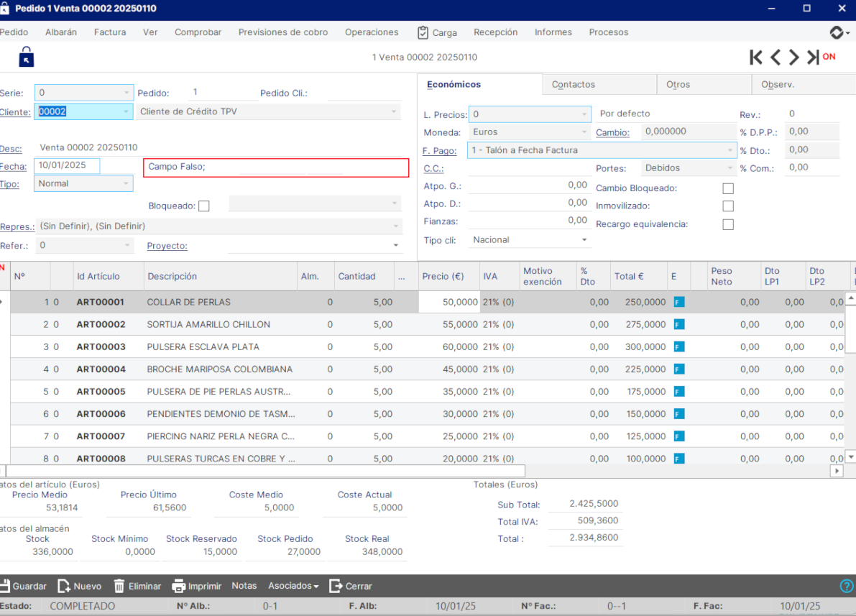Open the Tipo cli Nacional dropdown

(x=584, y=240)
